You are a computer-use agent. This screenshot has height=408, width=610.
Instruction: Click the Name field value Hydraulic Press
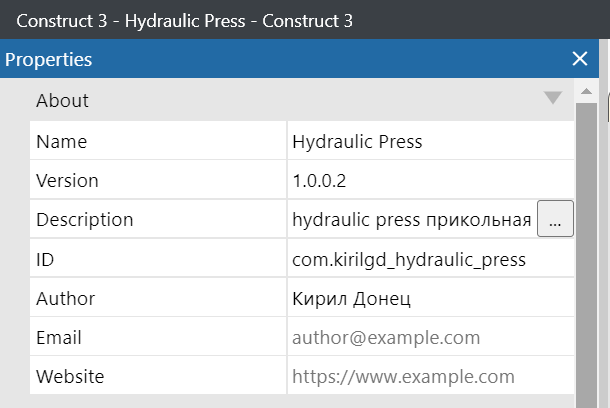point(431,140)
